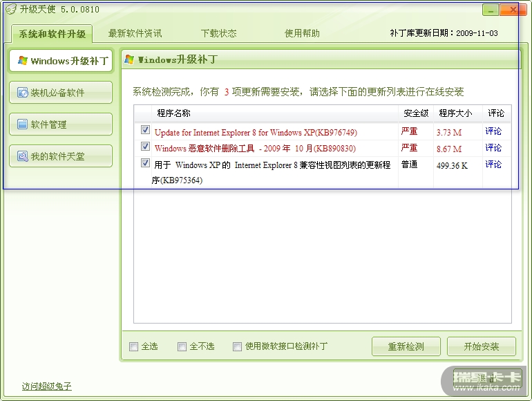The width and height of the screenshot is (532, 401).
Task: Uncheck the KB975364 兼容性视图列表 update
Action: coord(145,163)
